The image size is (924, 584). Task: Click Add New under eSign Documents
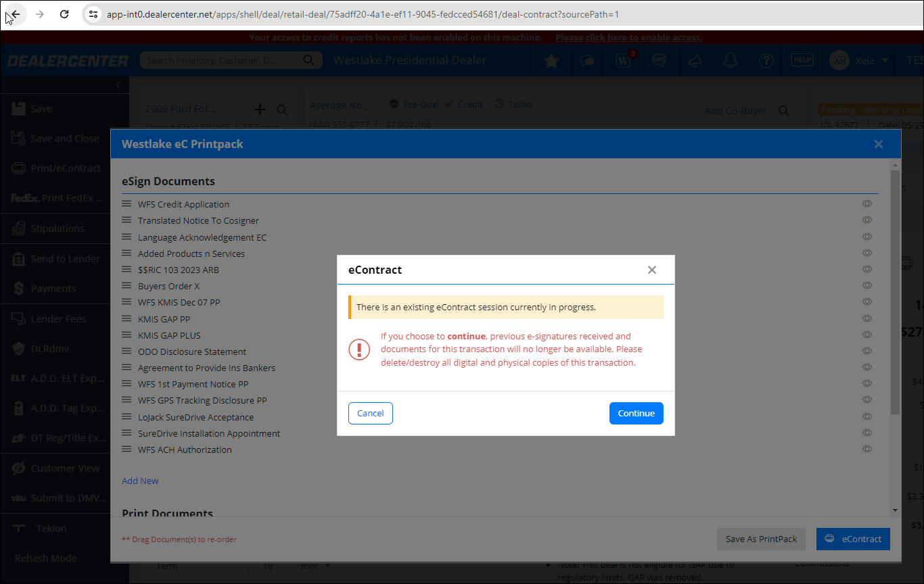pyautogui.click(x=140, y=481)
